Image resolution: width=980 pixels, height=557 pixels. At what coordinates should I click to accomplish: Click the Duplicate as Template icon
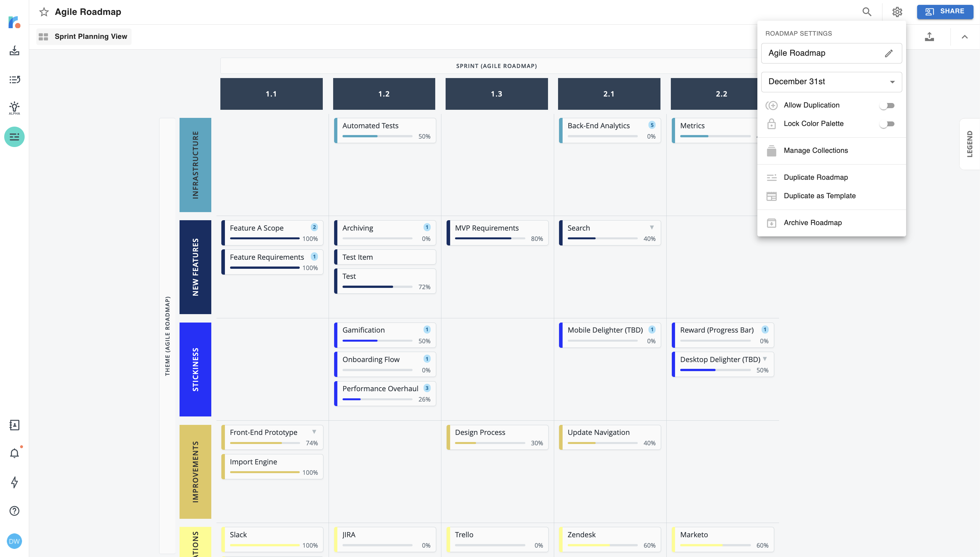click(771, 196)
